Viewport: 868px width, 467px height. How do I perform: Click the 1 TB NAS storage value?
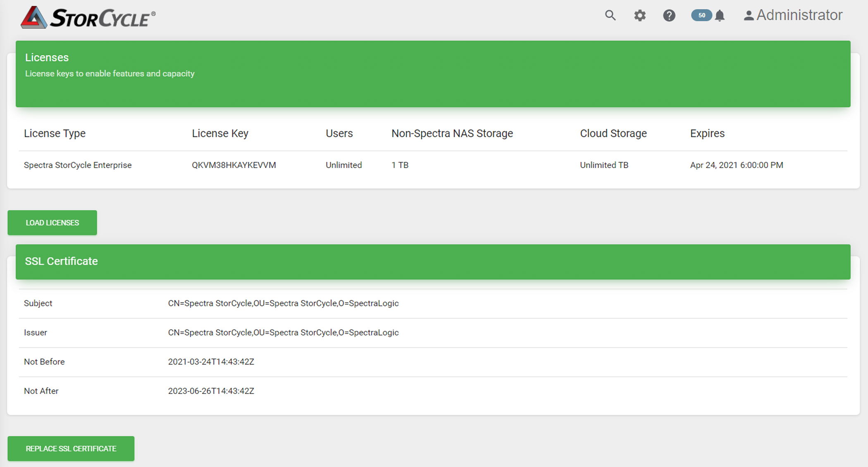pyautogui.click(x=400, y=165)
